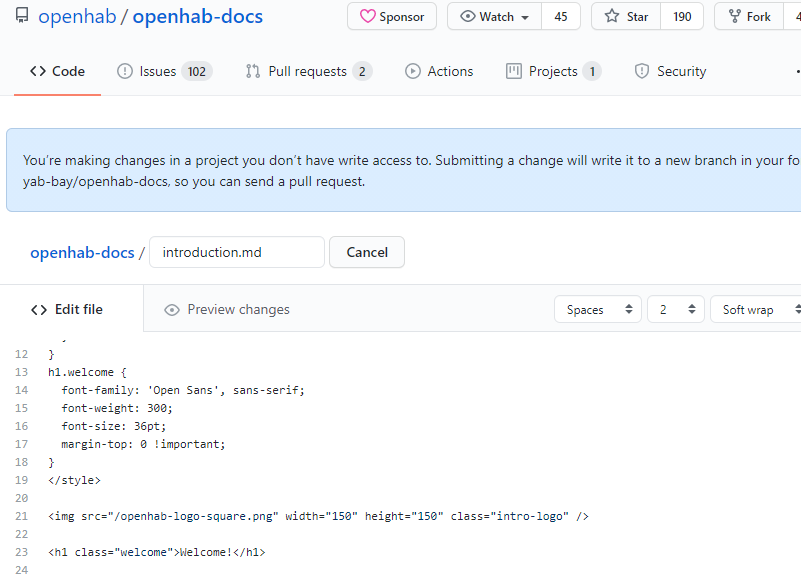The height and width of the screenshot is (579, 801).
Task: Switch to the Preview changes tab
Action: coord(227,309)
